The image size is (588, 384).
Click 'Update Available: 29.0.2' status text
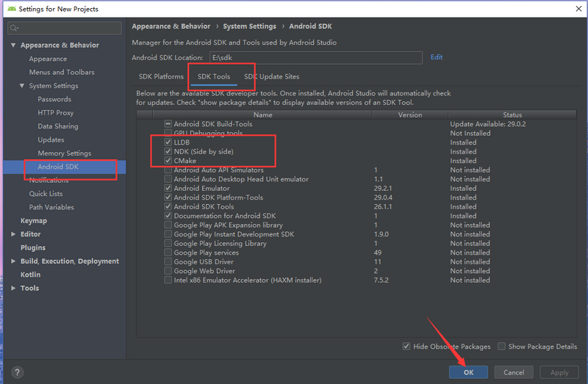[x=488, y=124]
